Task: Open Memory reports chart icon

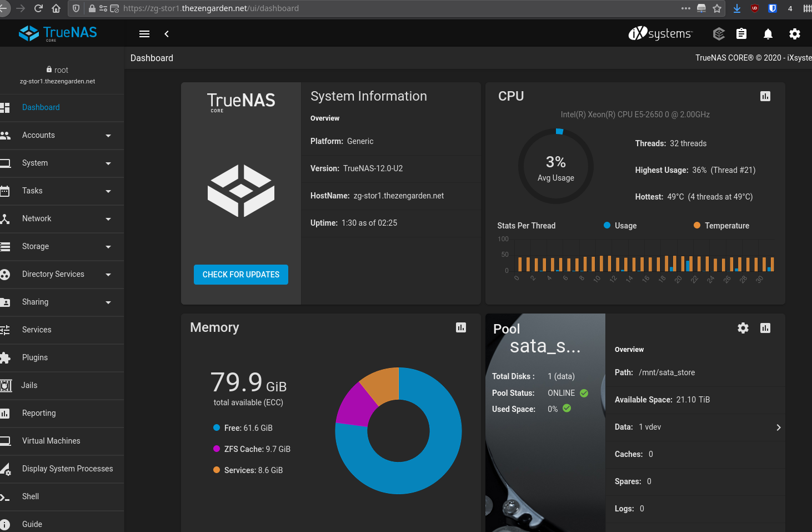Action: [461, 327]
